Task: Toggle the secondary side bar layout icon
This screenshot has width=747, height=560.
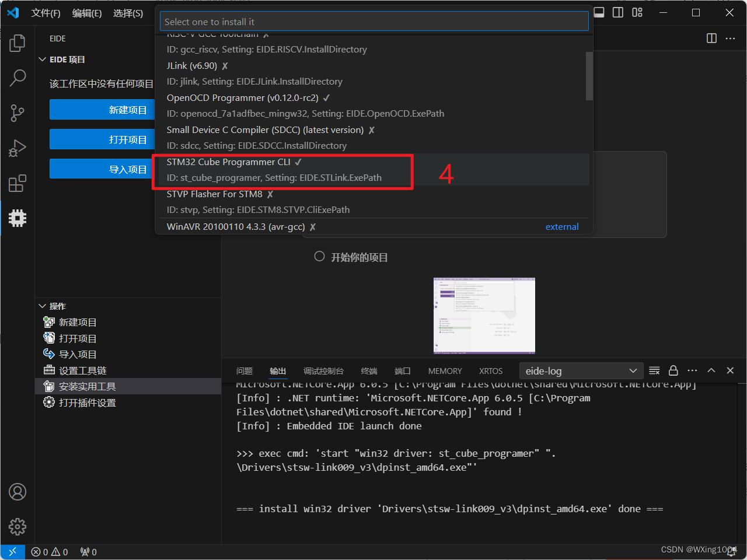Action: point(617,12)
